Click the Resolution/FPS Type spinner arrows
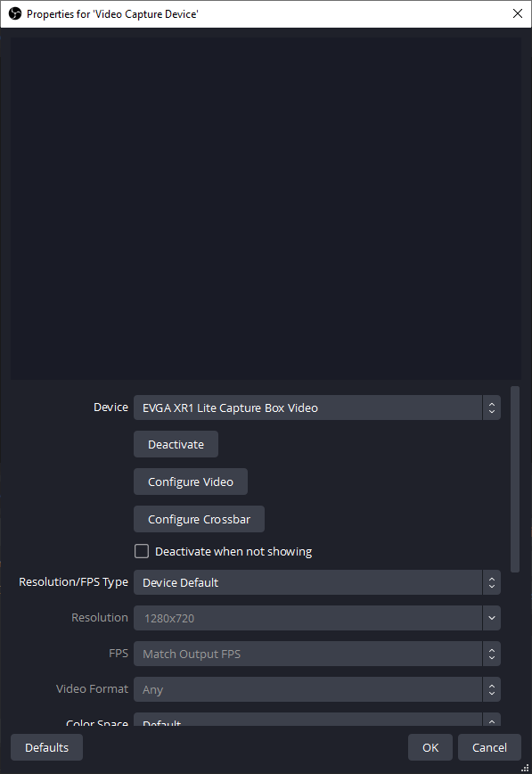The height and width of the screenshot is (774, 532). [x=492, y=582]
